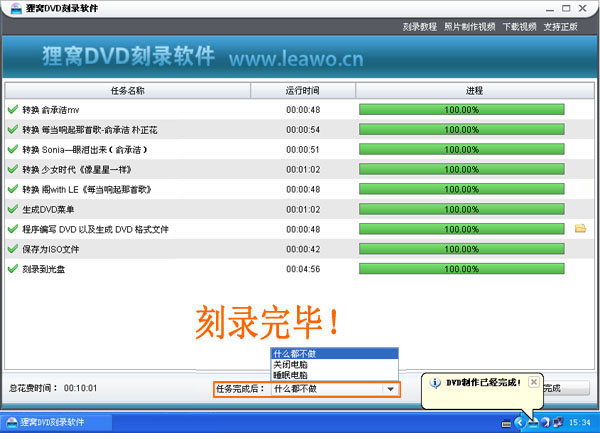Click the total time value 00:10:01
This screenshot has width=600, height=433.
(x=80, y=388)
